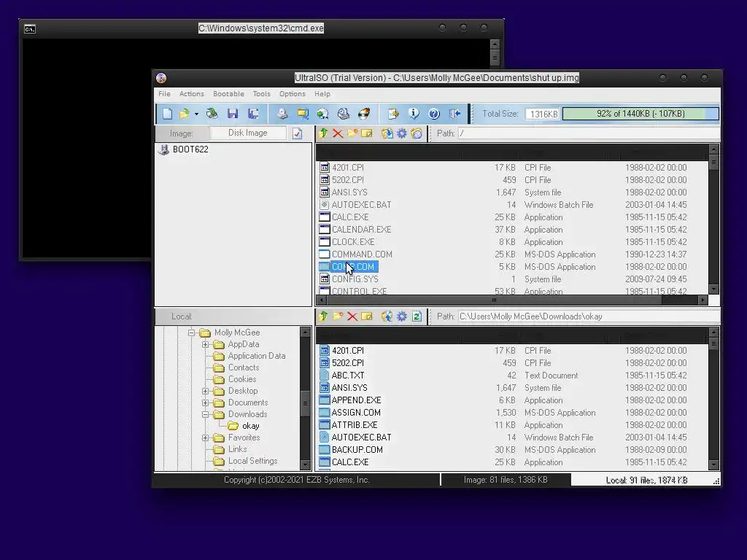Open the dropdown arrow next to Open icon
The width and height of the screenshot is (747, 560).
pos(196,114)
